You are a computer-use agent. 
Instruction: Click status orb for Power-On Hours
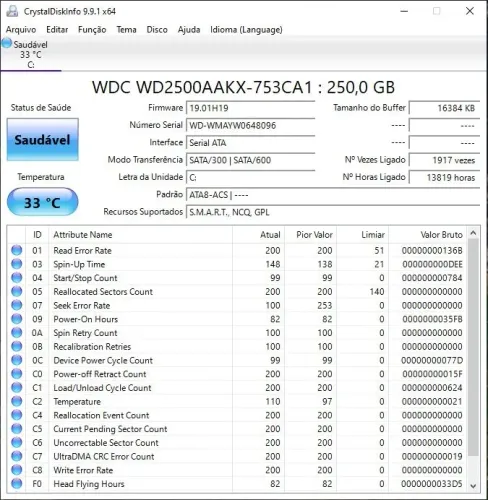(17, 319)
